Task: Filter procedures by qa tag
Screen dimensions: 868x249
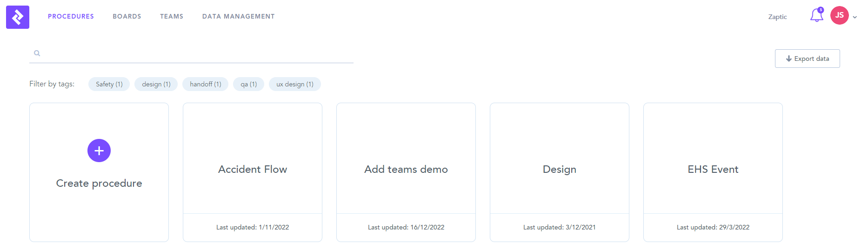Action: click(248, 84)
